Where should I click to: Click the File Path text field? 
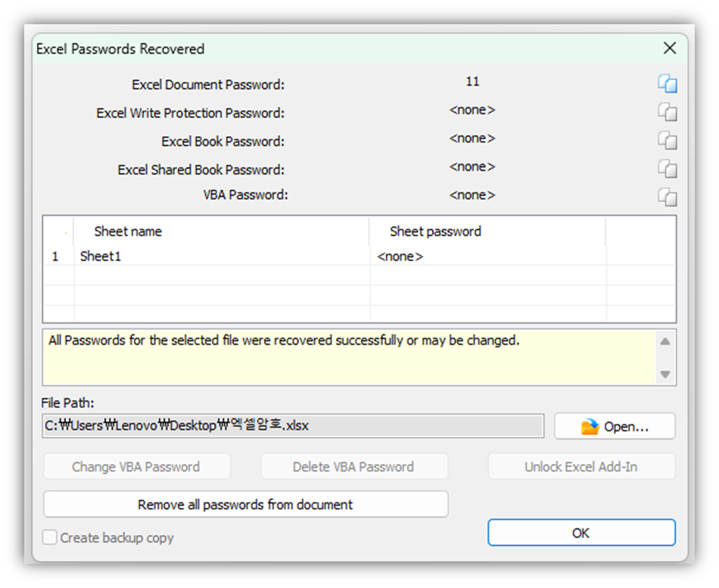pyautogui.click(x=293, y=426)
